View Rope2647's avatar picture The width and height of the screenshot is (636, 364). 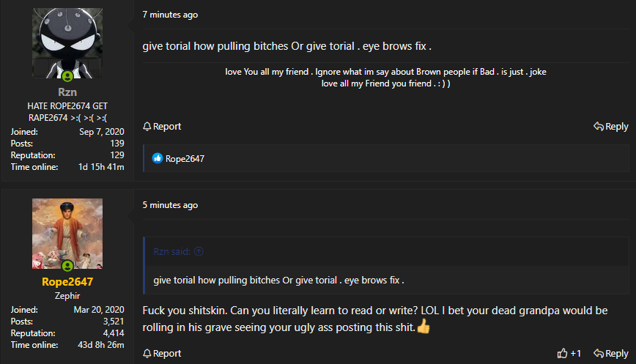67,233
